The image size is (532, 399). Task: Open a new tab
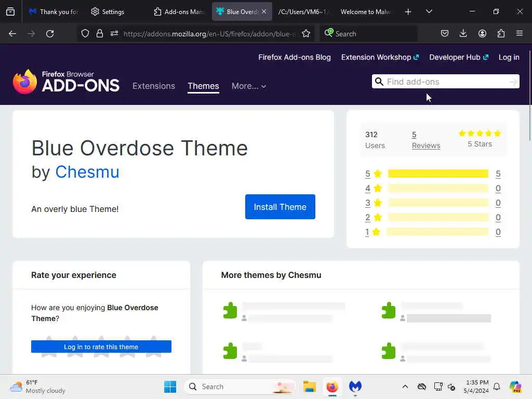pyautogui.click(x=408, y=12)
